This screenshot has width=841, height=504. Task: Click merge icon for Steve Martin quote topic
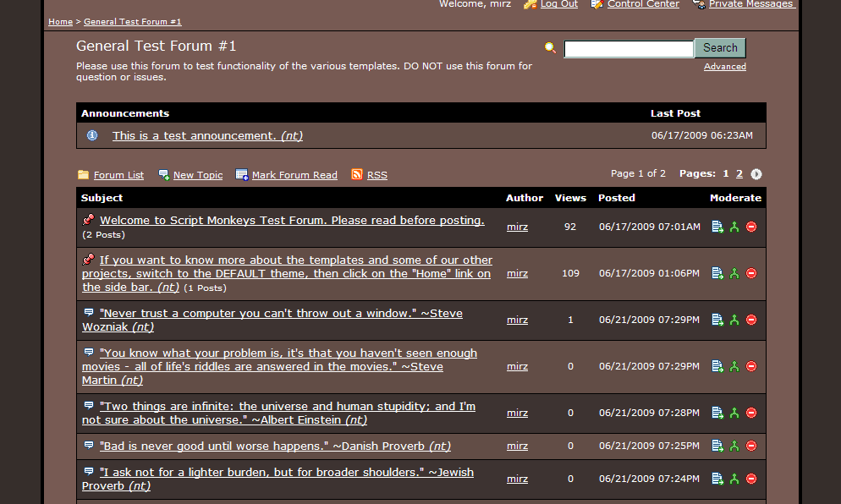pyautogui.click(x=734, y=367)
